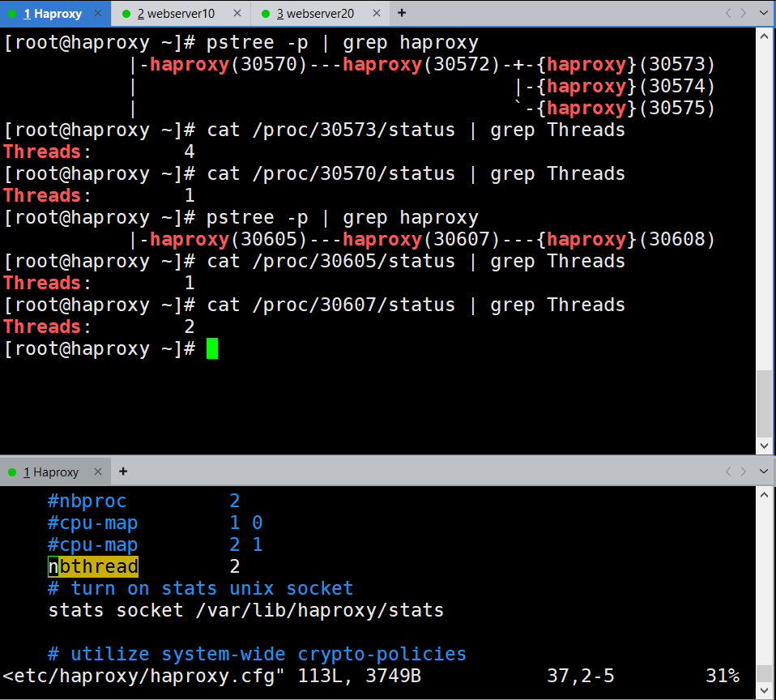Add a new session tab in top pane
The image size is (776, 700).
(x=402, y=13)
